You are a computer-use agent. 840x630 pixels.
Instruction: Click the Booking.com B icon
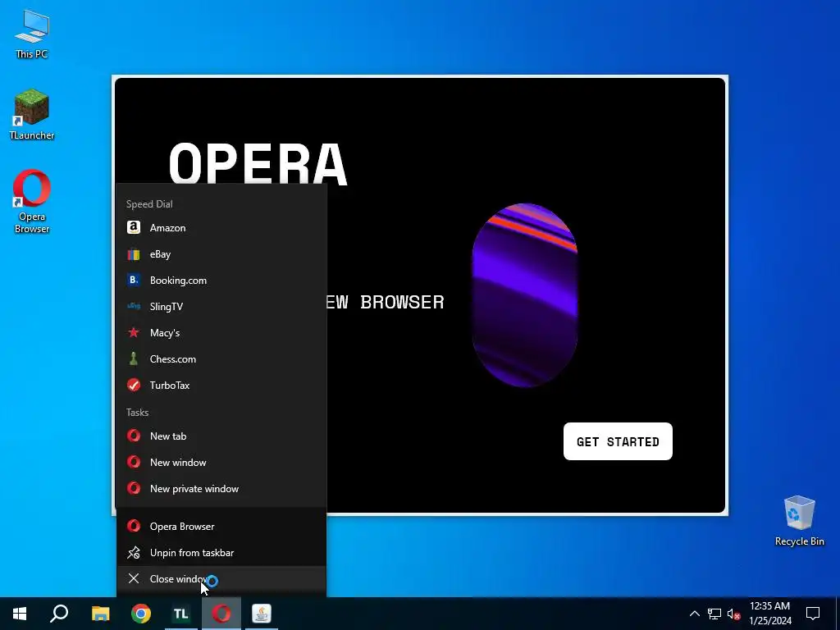pyautogui.click(x=134, y=280)
